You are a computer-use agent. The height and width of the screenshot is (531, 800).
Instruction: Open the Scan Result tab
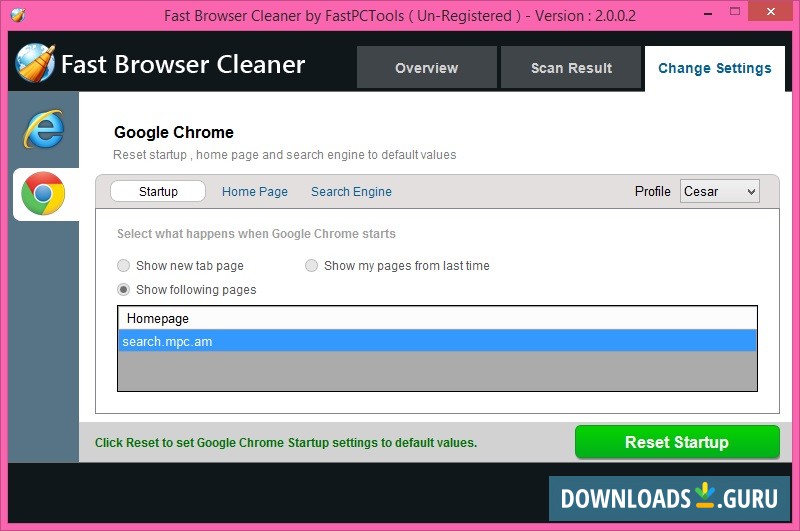(x=571, y=67)
